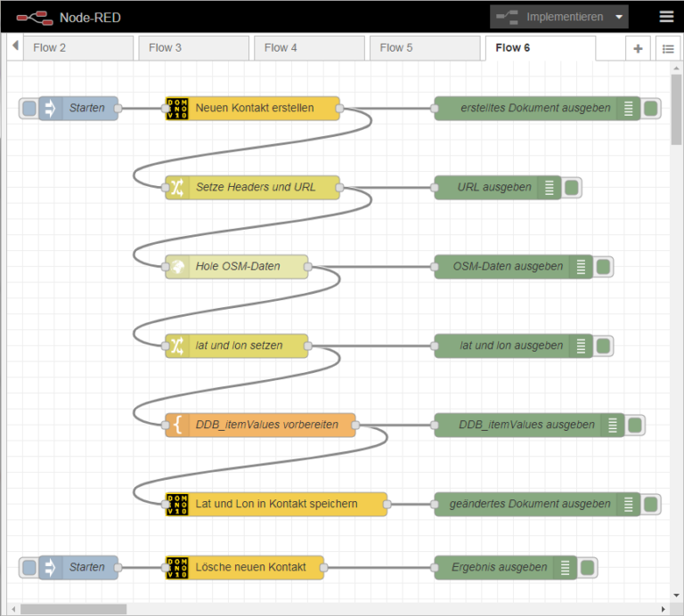Viewport: 684px width, 616px height.
Task: Click the arrow icon on the bottom Starten node
Action: (x=50, y=568)
